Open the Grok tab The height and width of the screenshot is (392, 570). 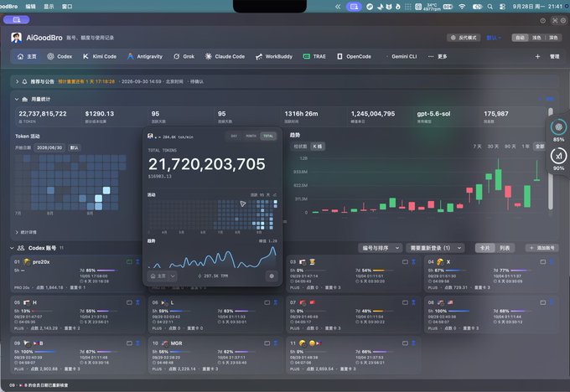(184, 56)
